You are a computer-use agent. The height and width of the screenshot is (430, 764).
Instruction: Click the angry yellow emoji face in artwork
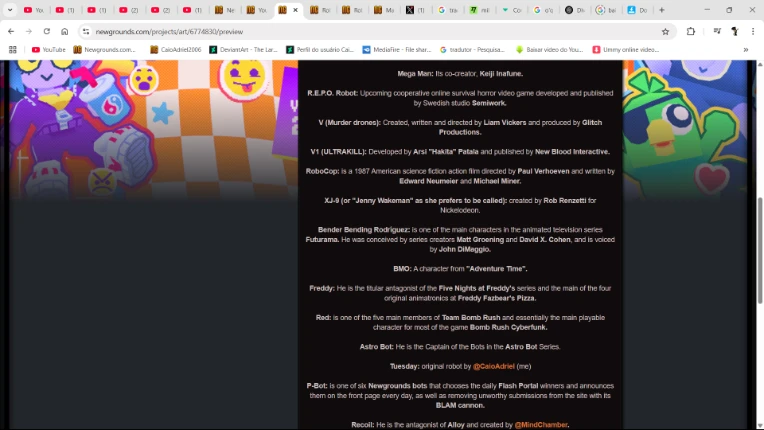(102, 181)
